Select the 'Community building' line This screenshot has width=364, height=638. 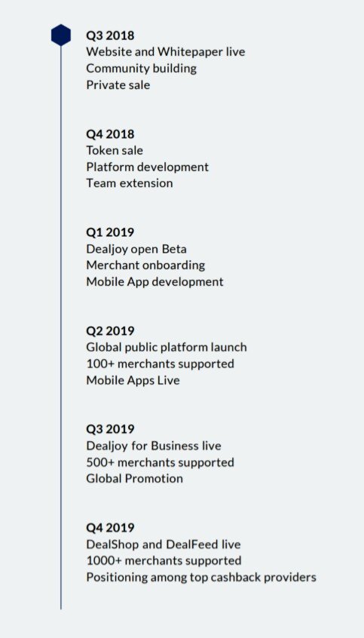coord(141,69)
